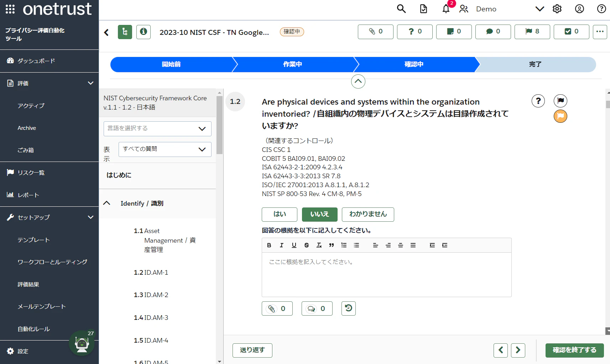Decrease indent in editor
This screenshot has height=364, width=610.
point(432,245)
